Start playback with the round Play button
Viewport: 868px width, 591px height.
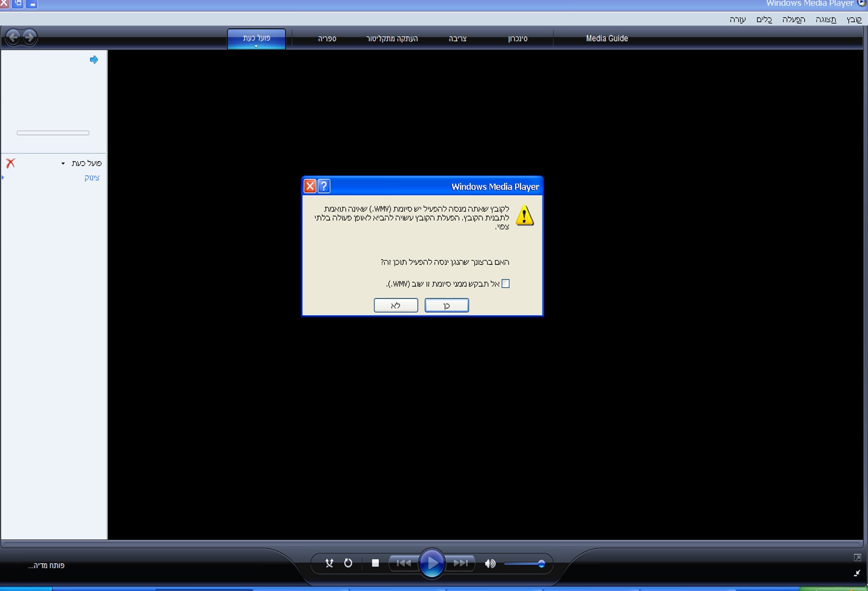(432, 563)
